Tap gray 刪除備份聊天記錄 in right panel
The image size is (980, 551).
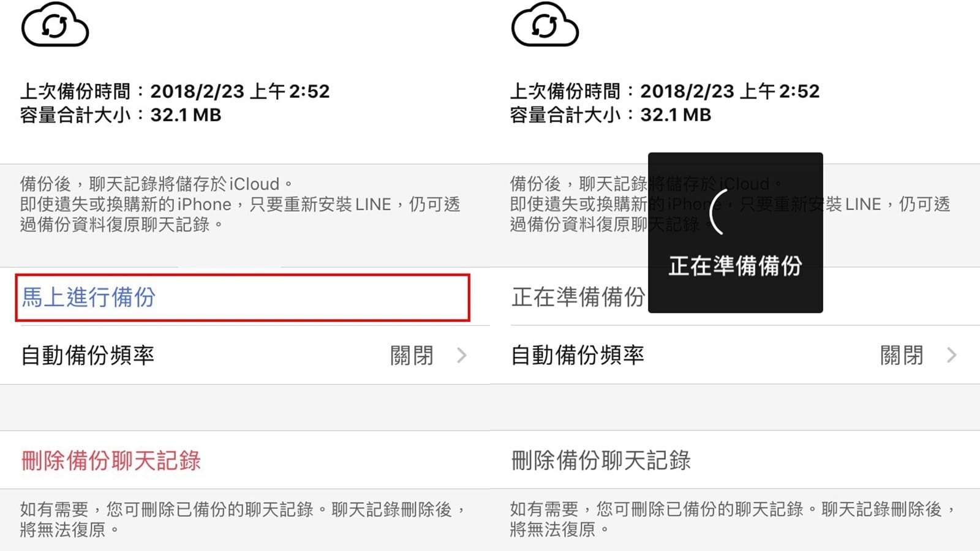pyautogui.click(x=601, y=460)
